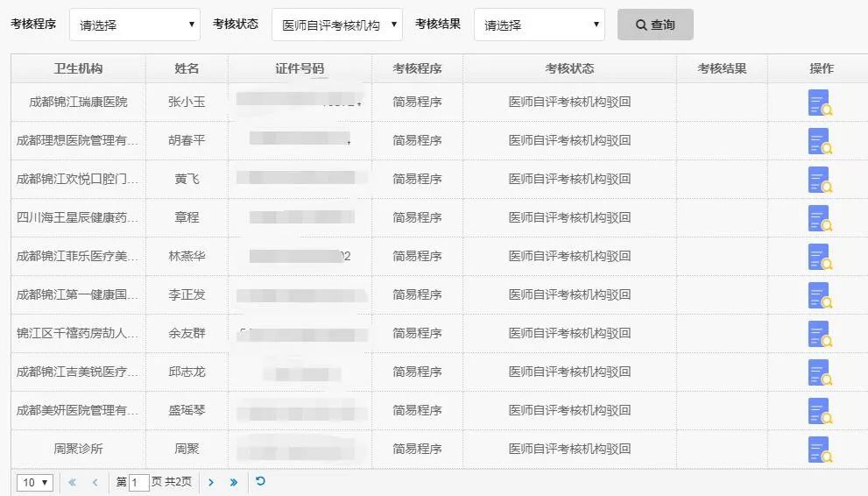868x496 pixels.
Task: Sort by 卫生机构 column header
Action: [78, 68]
